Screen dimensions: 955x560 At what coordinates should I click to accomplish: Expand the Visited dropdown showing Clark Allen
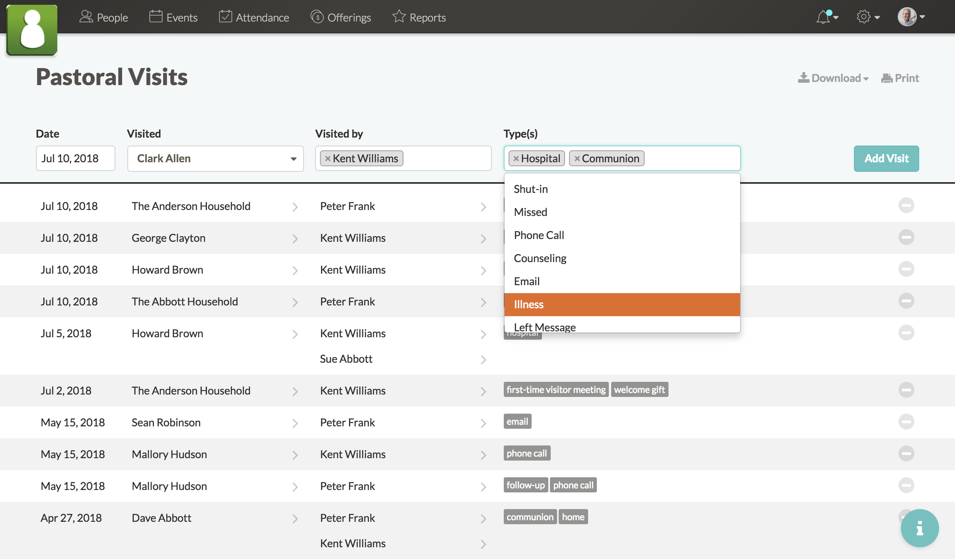(293, 158)
